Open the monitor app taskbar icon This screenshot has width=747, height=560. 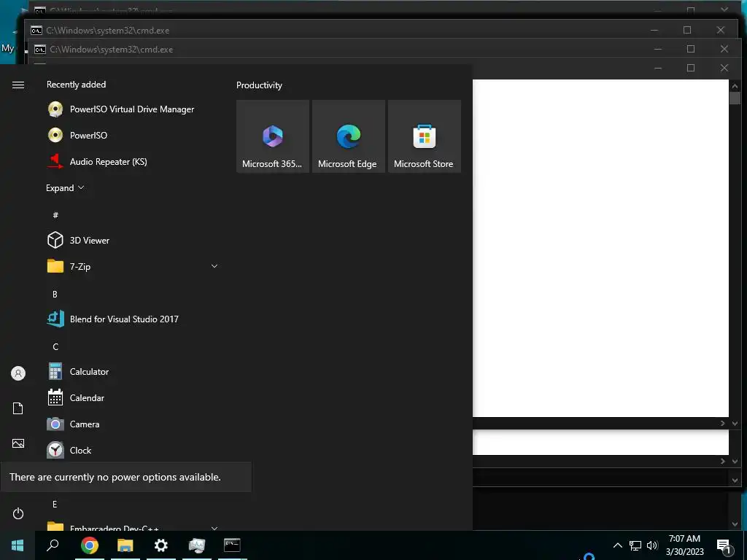197,545
